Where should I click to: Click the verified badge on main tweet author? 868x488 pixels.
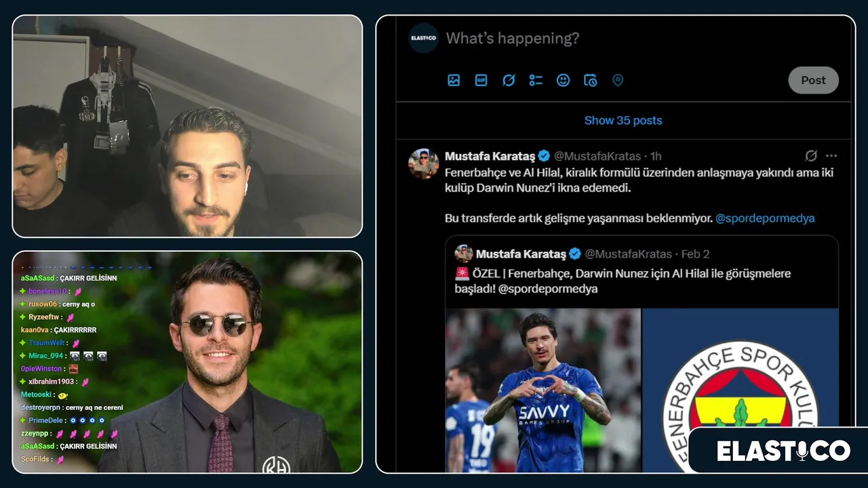point(544,157)
